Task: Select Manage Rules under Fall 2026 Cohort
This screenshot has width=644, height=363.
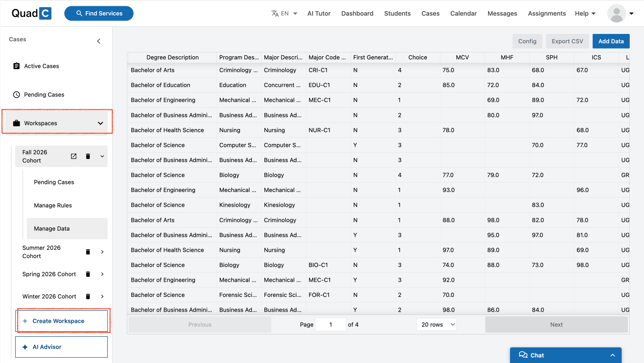Action: click(53, 205)
